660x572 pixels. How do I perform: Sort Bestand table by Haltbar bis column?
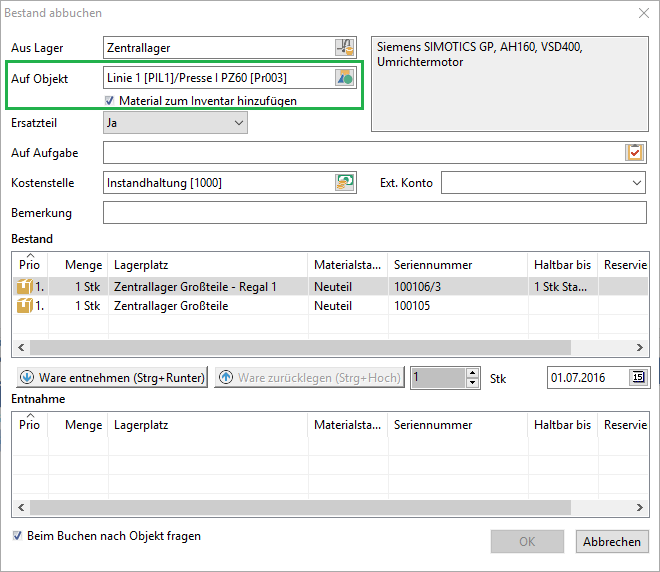(562, 265)
